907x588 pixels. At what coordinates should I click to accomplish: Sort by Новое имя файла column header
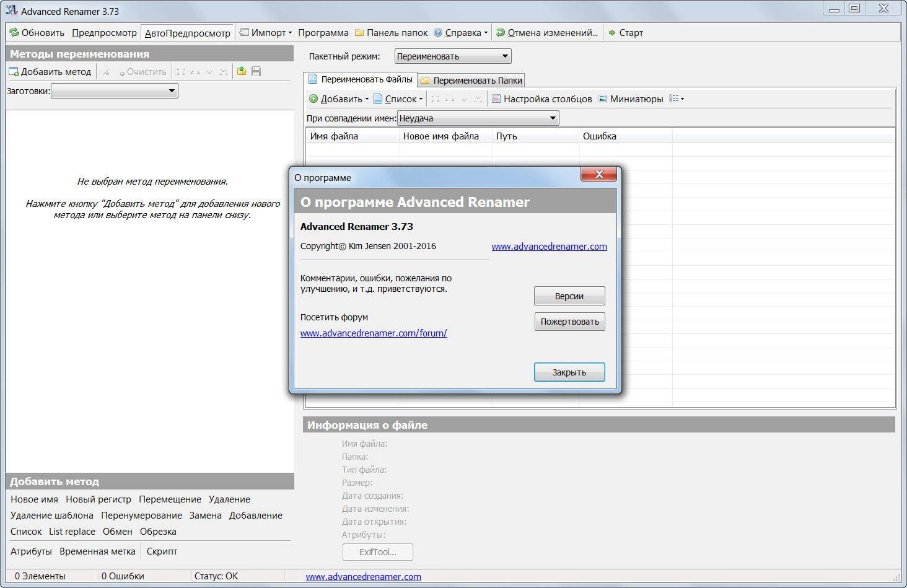[446, 136]
